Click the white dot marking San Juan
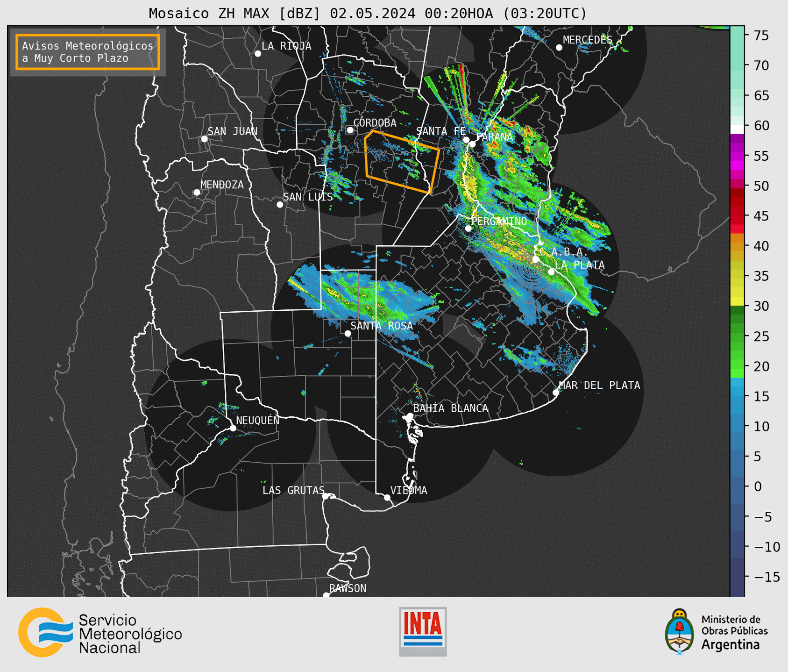This screenshot has height=672, width=788. 204,139
